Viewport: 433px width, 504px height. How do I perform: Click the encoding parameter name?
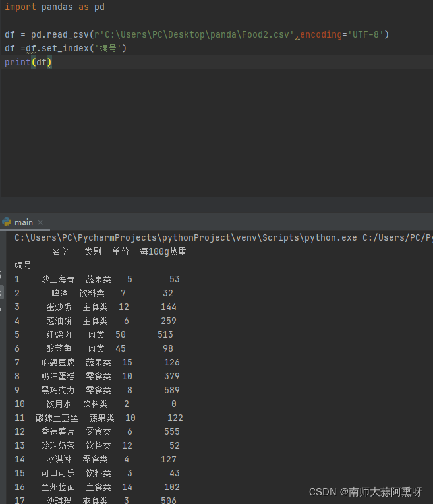[321, 34]
